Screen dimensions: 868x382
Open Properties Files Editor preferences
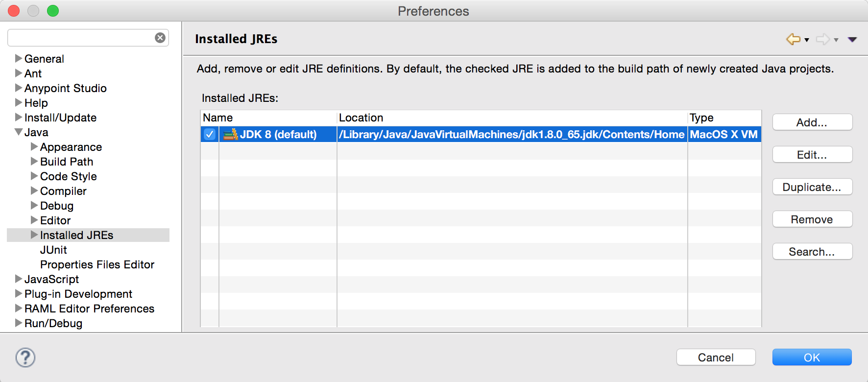(97, 264)
